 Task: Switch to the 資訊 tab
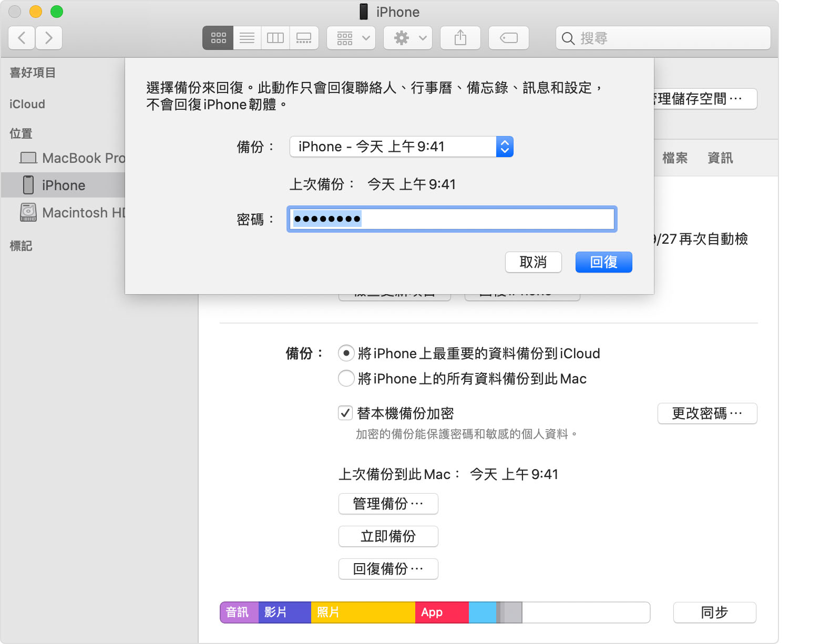[720, 158]
